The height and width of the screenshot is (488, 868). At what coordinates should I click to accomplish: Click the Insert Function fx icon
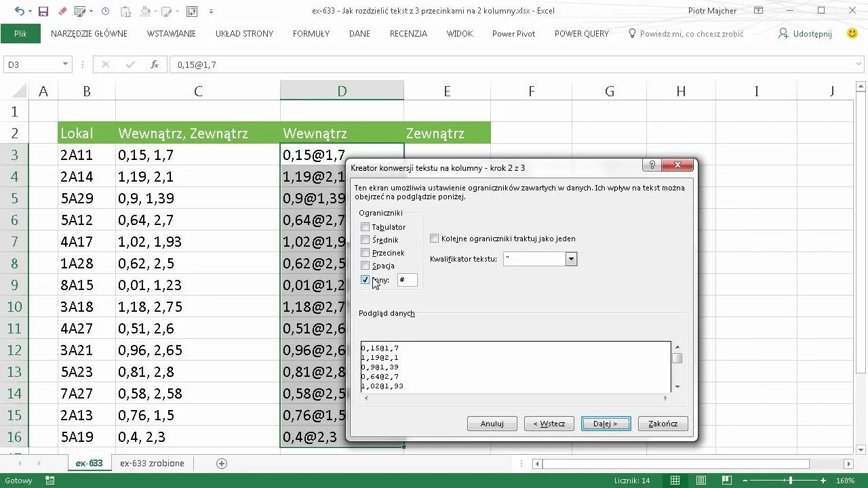click(155, 64)
